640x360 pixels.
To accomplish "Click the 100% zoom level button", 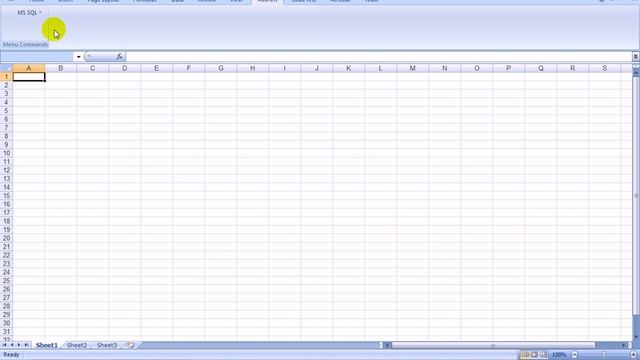I will [559, 355].
